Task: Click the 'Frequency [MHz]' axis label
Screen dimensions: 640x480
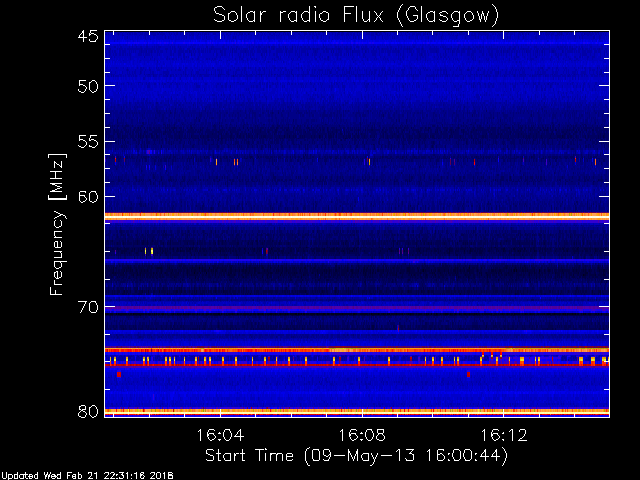Action: [57, 224]
